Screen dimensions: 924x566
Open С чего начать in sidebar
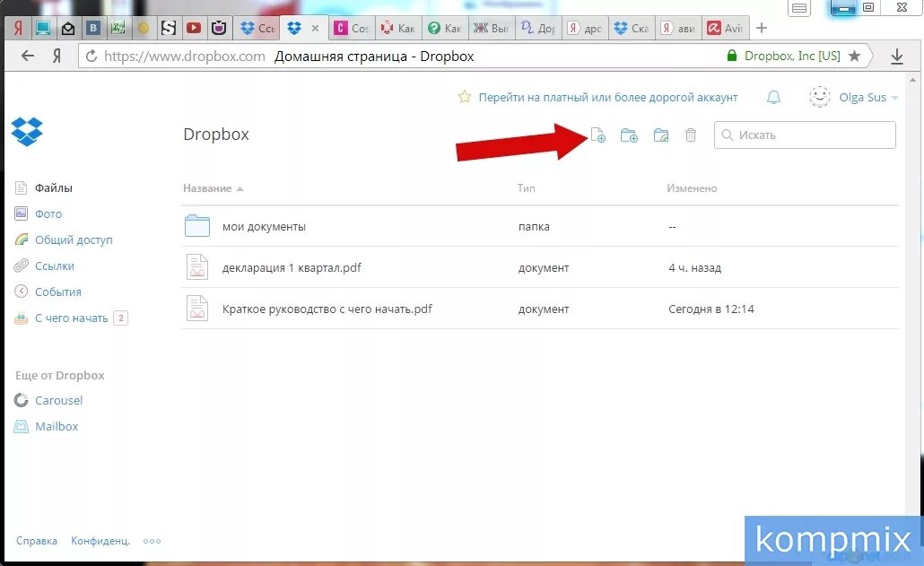click(71, 318)
